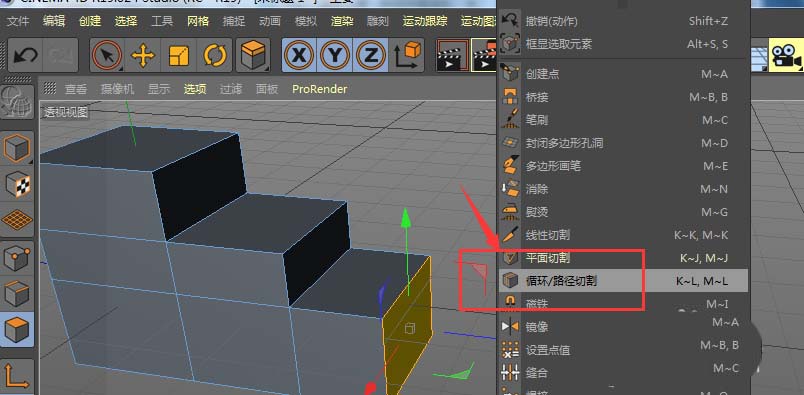Screen dimensions: 804x395
Task: Click the Render View clapperboard icon
Action: coord(452,55)
